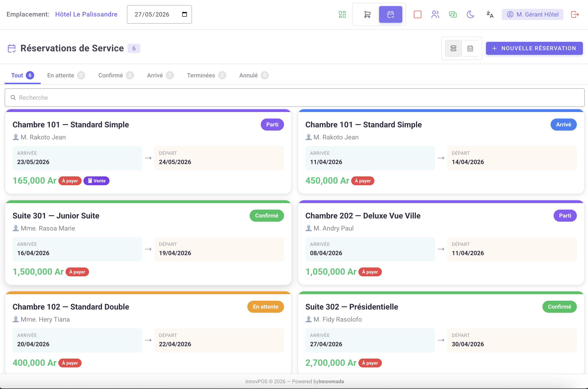Click the search magnifier icon
The height and width of the screenshot is (389, 588).
13,98
